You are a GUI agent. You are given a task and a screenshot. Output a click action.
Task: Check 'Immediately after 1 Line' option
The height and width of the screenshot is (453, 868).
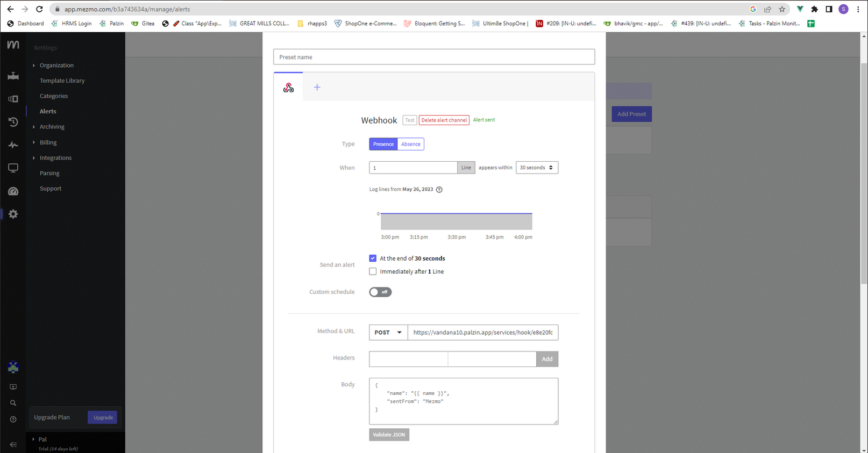click(x=373, y=271)
